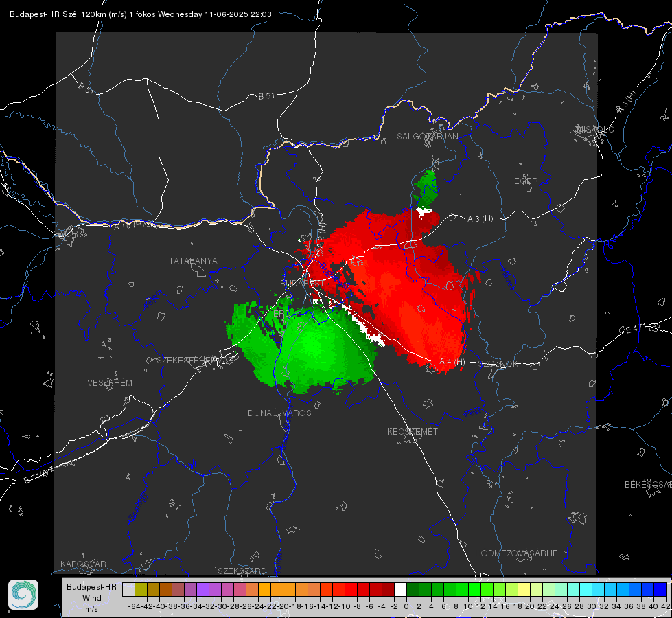The width and height of the screenshot is (672, 618).
Task: Click the SALGÓTARJÁN city label
Action: click(x=427, y=137)
